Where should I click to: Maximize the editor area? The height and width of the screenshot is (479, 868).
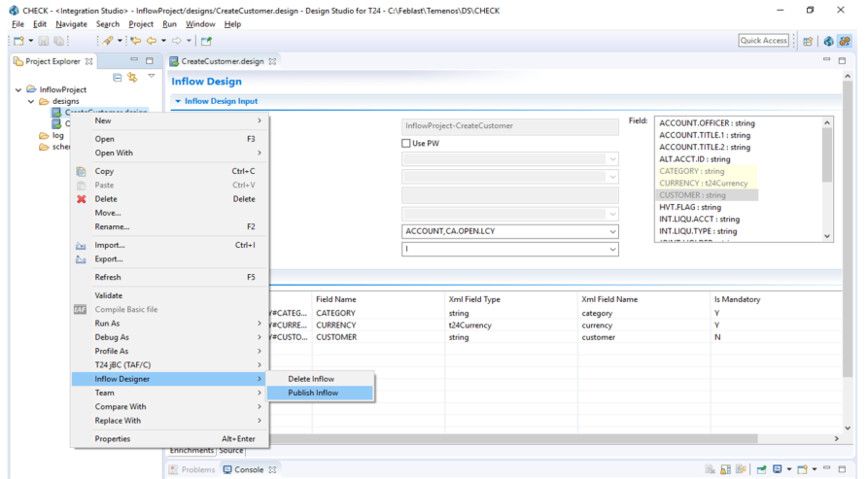(843, 60)
